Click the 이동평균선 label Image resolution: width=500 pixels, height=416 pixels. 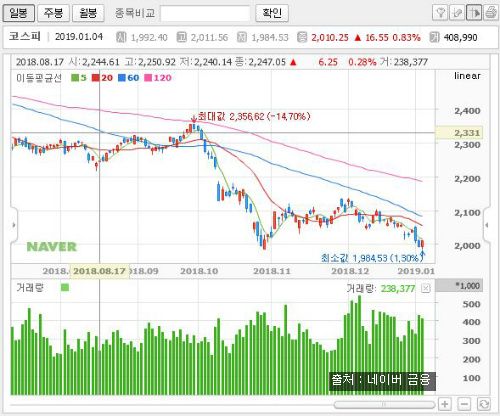39,78
